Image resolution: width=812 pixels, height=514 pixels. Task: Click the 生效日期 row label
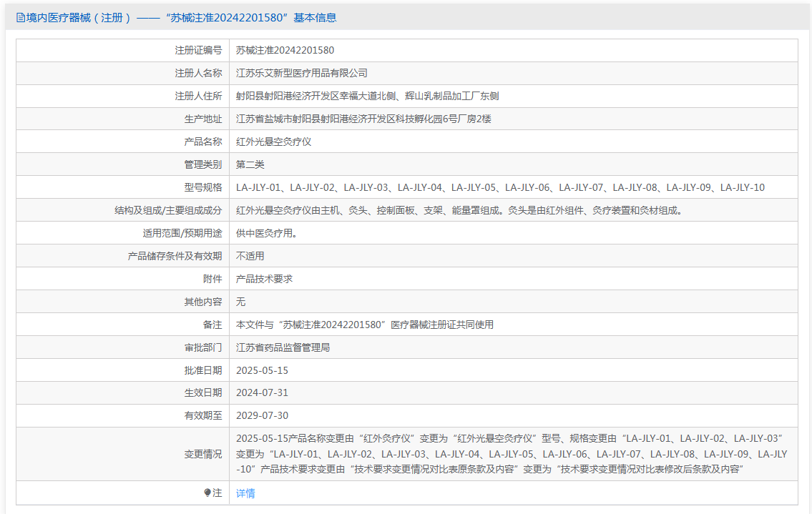203,393
